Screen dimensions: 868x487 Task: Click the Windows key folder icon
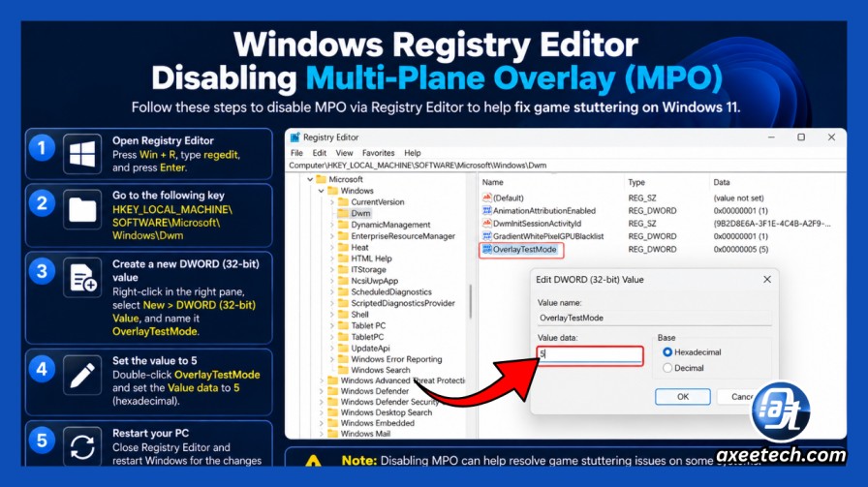click(332, 191)
